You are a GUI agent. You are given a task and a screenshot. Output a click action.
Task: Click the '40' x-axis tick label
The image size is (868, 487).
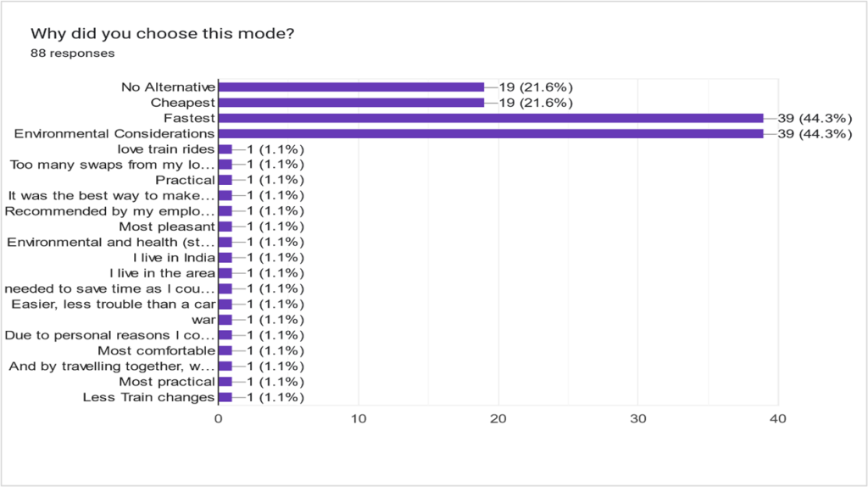[777, 419]
